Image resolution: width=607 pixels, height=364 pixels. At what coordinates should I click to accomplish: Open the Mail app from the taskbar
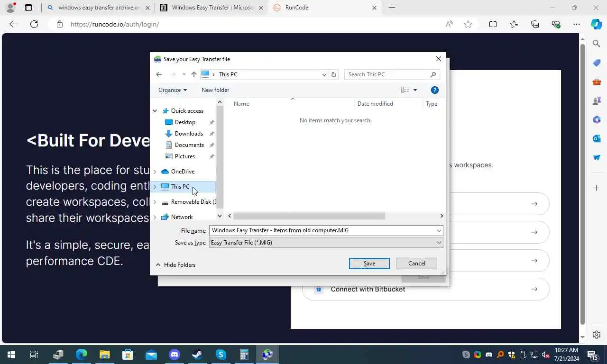(x=151, y=355)
